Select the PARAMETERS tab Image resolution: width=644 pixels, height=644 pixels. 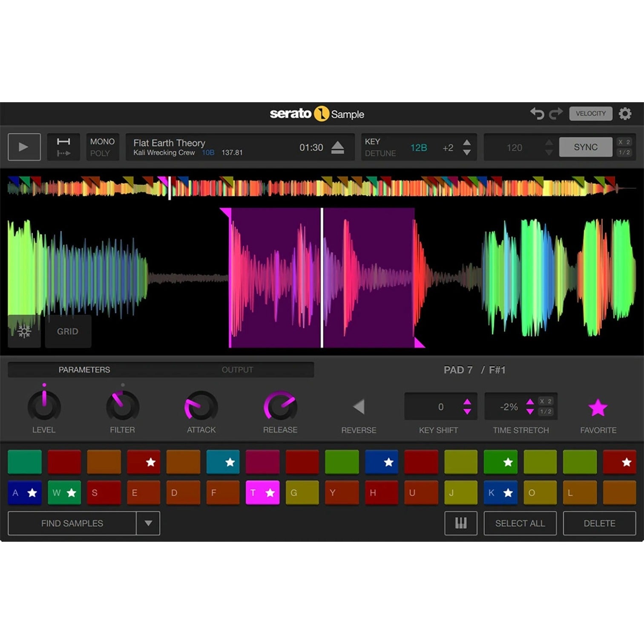84,370
